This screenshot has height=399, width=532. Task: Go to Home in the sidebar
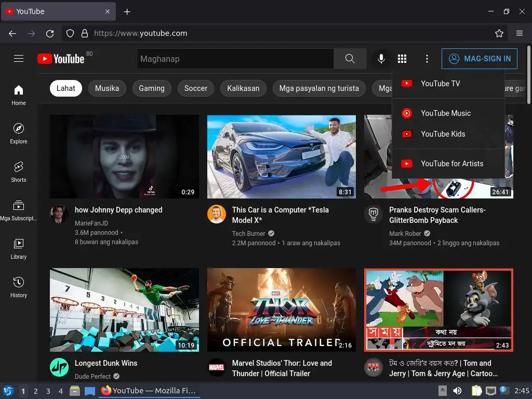click(x=19, y=96)
